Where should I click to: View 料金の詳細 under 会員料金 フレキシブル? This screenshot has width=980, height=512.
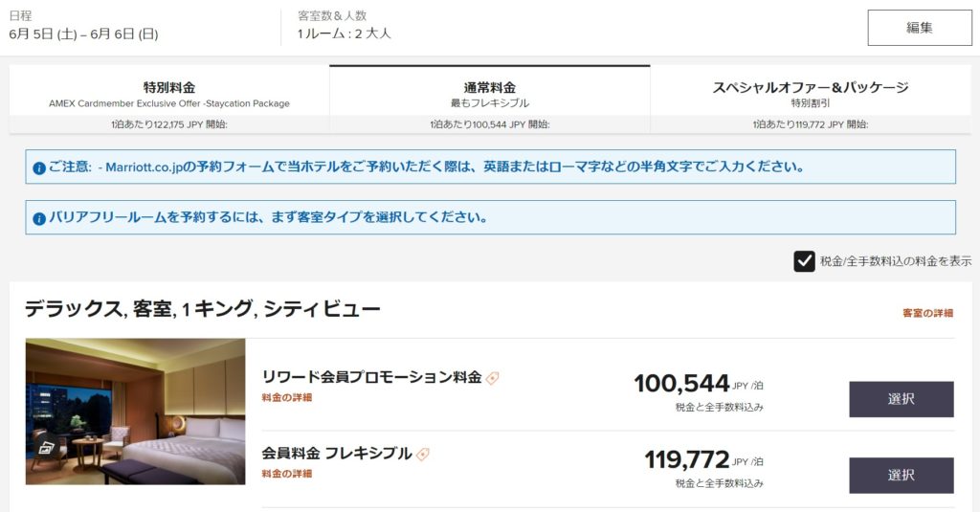click(x=286, y=473)
